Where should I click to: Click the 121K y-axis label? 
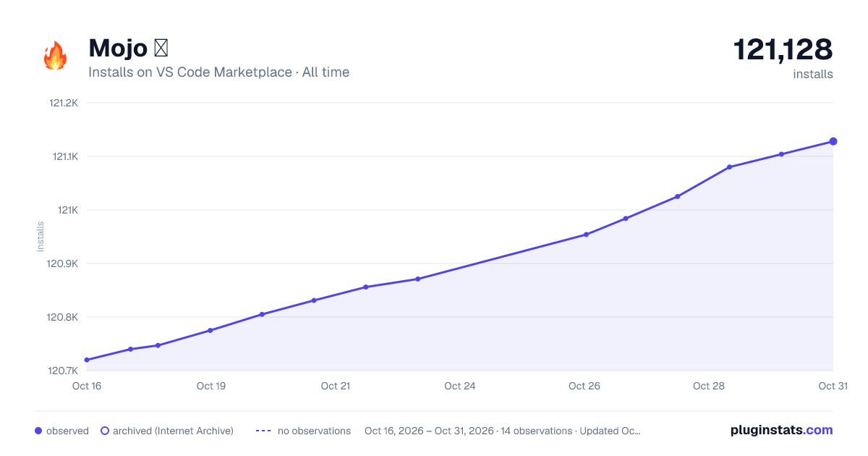68,210
